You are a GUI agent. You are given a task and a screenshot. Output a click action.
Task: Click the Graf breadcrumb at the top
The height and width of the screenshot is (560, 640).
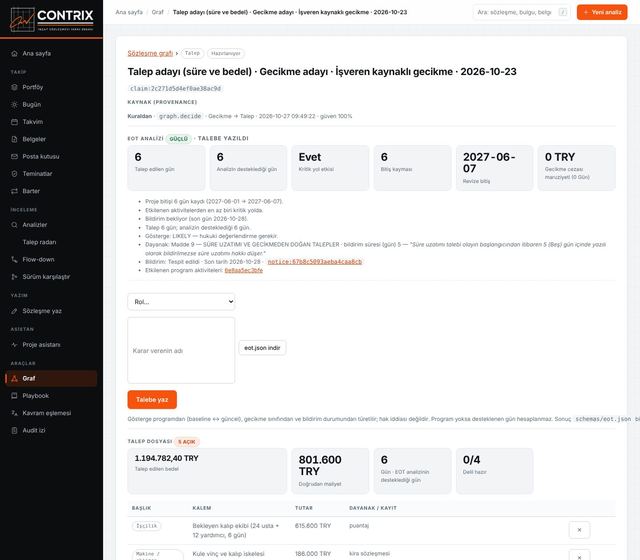click(158, 12)
